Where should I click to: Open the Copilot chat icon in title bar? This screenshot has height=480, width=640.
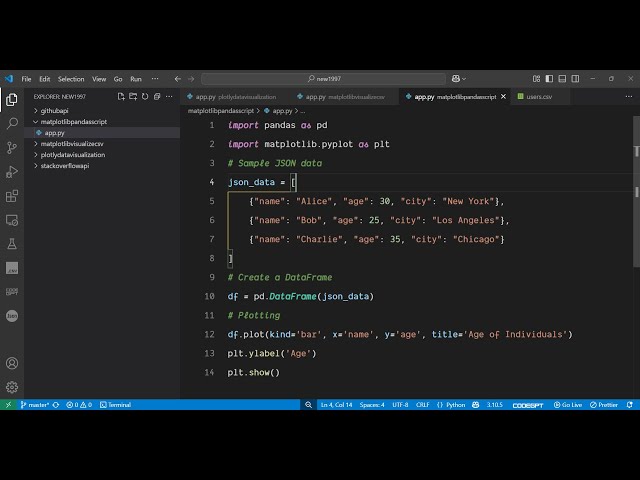click(x=458, y=79)
